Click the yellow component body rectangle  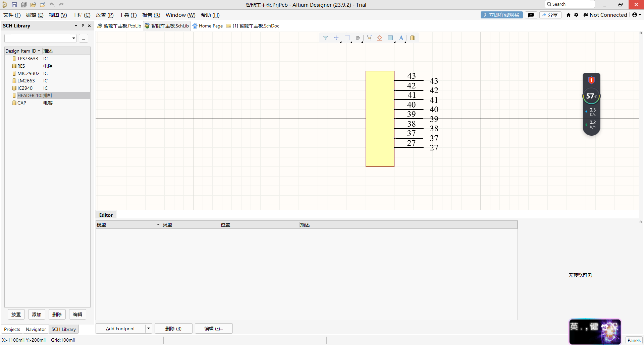(380, 119)
